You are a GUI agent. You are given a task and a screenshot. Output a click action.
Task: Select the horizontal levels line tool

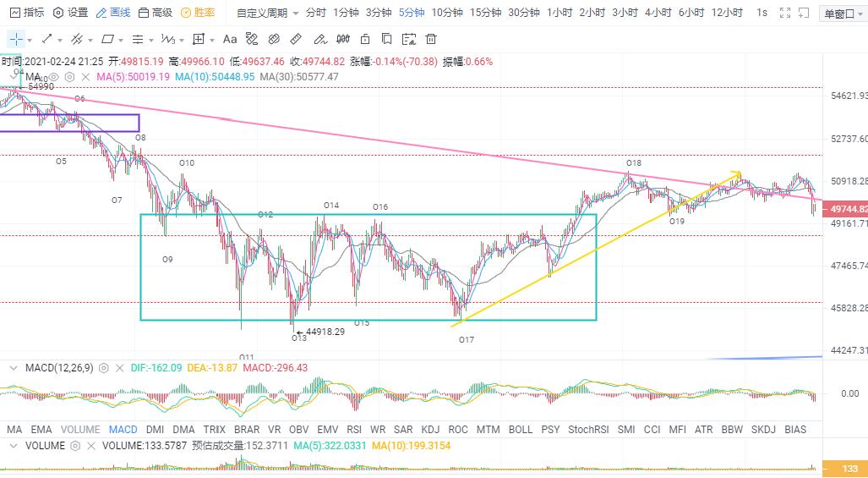coord(137,39)
